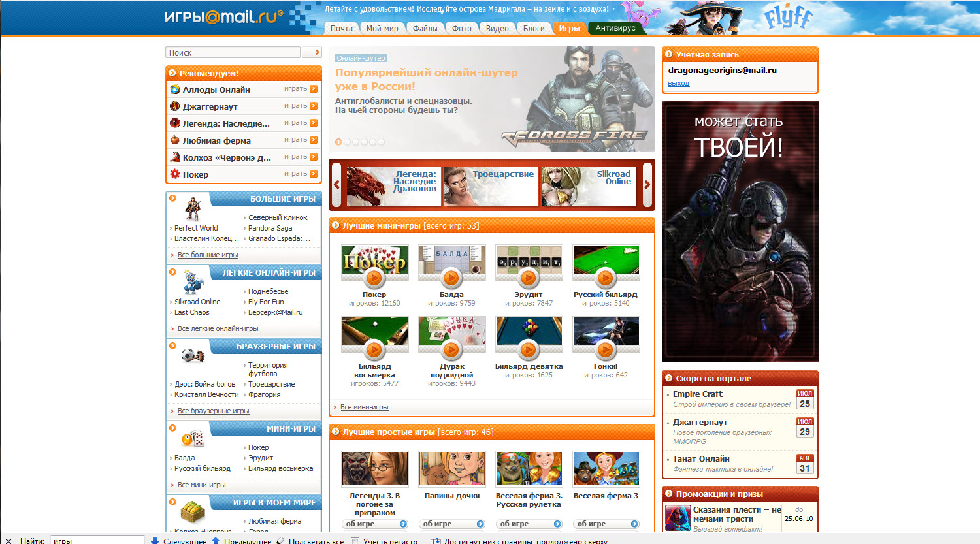This screenshot has height=544, width=980.
Task: Click the red Покер chip icon in Рекомендуем
Action: coord(174,174)
